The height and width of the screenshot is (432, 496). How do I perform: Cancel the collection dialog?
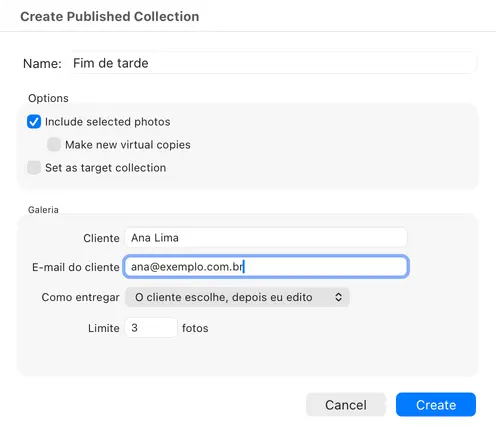pyautogui.click(x=346, y=405)
